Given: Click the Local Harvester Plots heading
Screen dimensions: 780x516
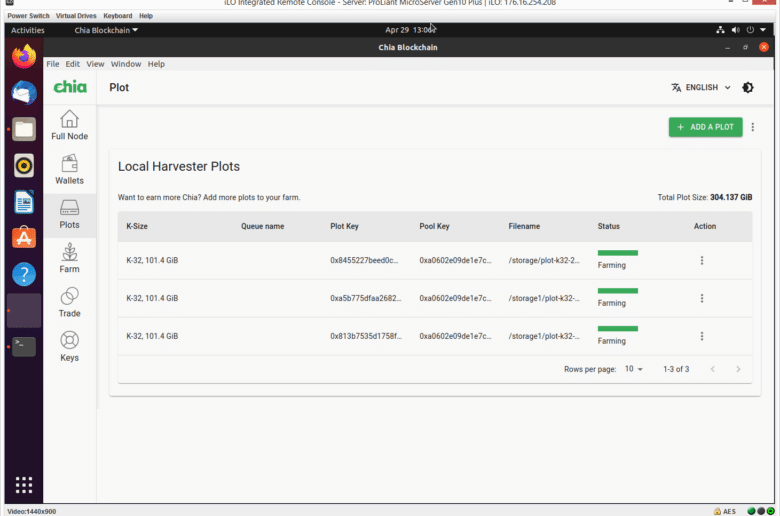Looking at the screenshot, I should [179, 166].
